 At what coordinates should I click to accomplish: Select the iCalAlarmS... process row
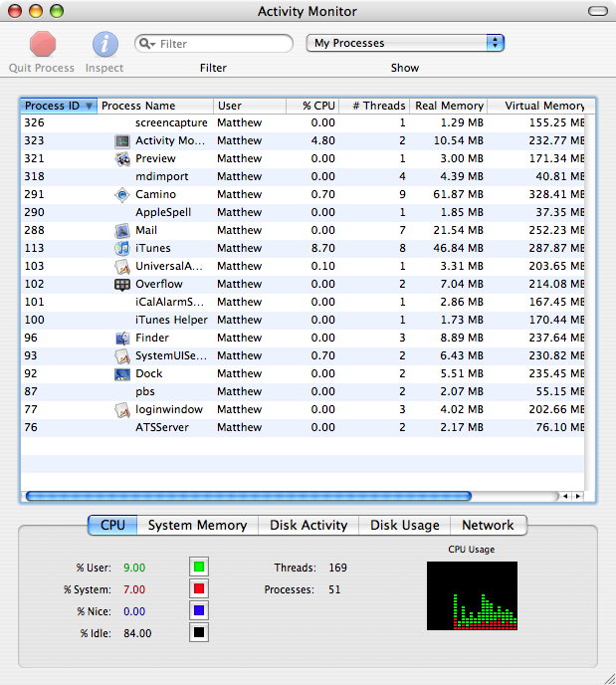[303, 302]
